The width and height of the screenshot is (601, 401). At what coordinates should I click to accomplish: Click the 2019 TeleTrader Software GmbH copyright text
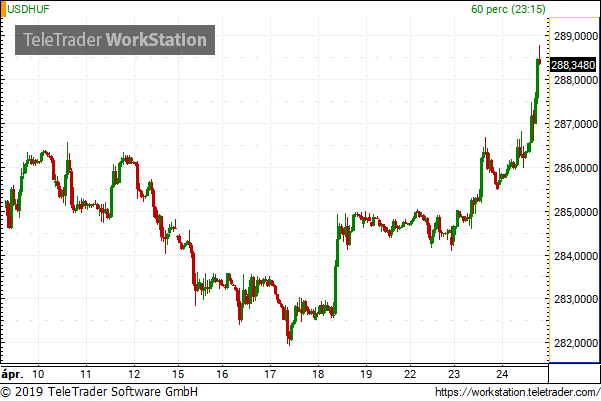(100, 392)
